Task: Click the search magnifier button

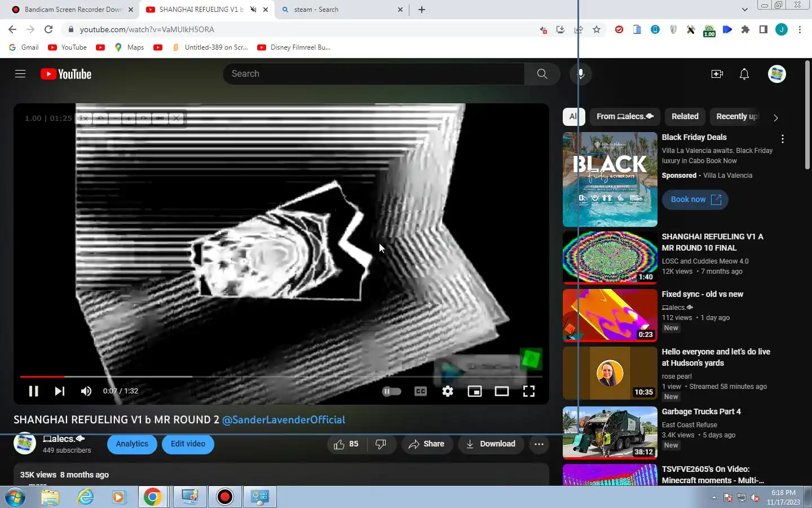Action: pos(542,74)
